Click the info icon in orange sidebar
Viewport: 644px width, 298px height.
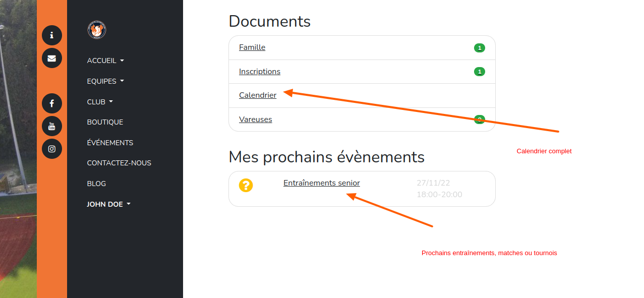52,35
